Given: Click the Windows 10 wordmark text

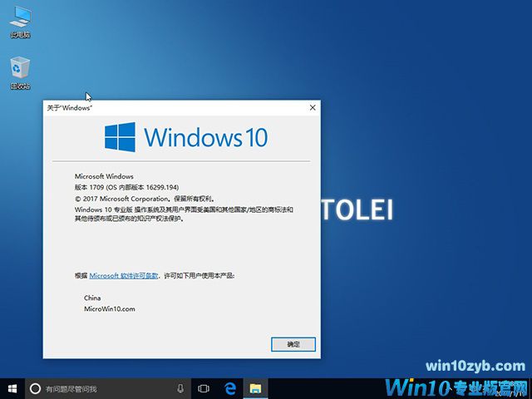Looking at the screenshot, I should 205,137.
